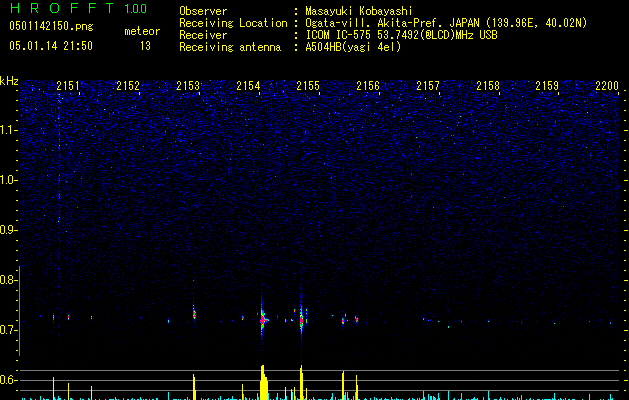Click the 2157 time axis marker

pyautogui.click(x=428, y=85)
